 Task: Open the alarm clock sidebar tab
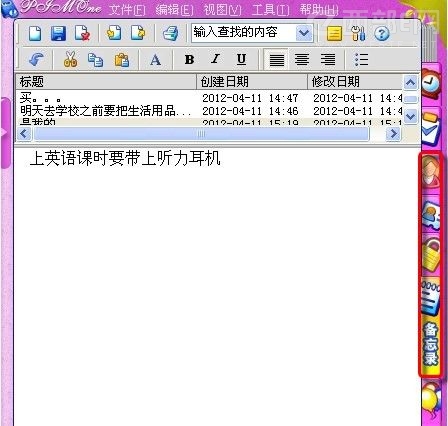click(431, 83)
